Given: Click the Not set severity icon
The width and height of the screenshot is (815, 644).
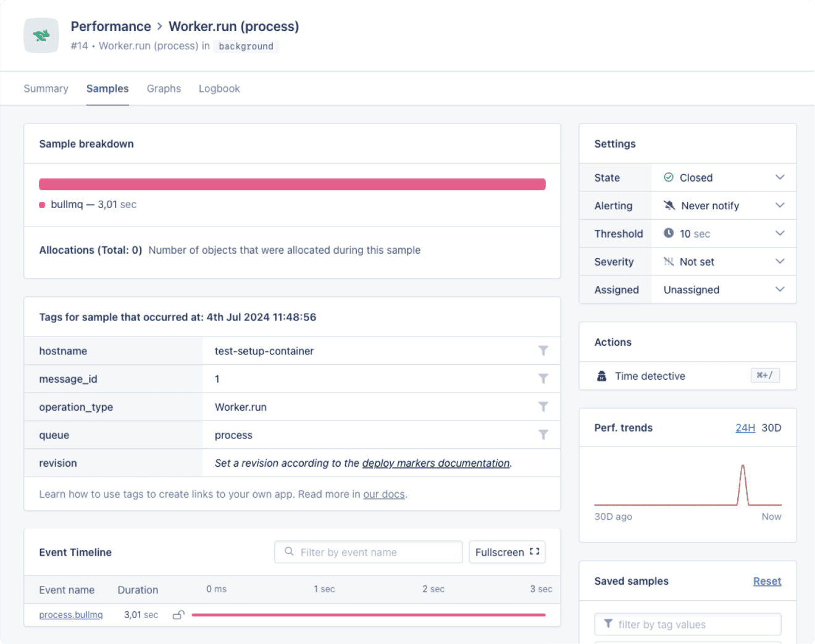Looking at the screenshot, I should tap(669, 261).
